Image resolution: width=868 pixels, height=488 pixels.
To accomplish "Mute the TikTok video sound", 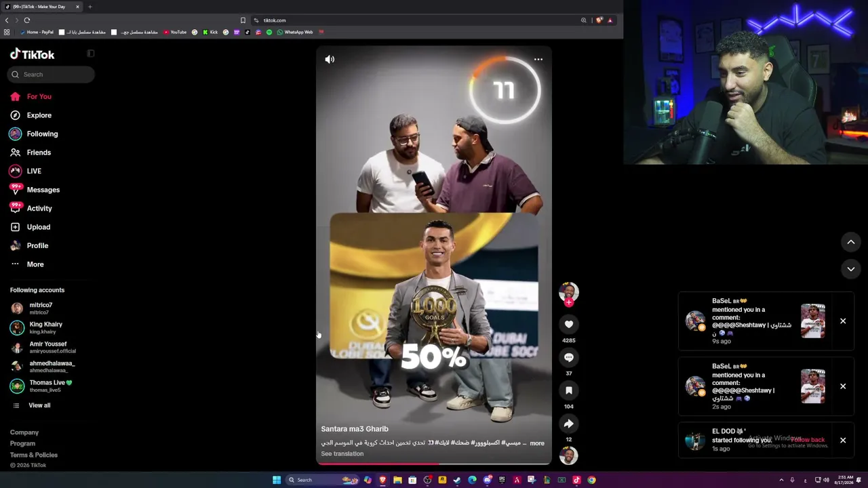I will pyautogui.click(x=330, y=60).
